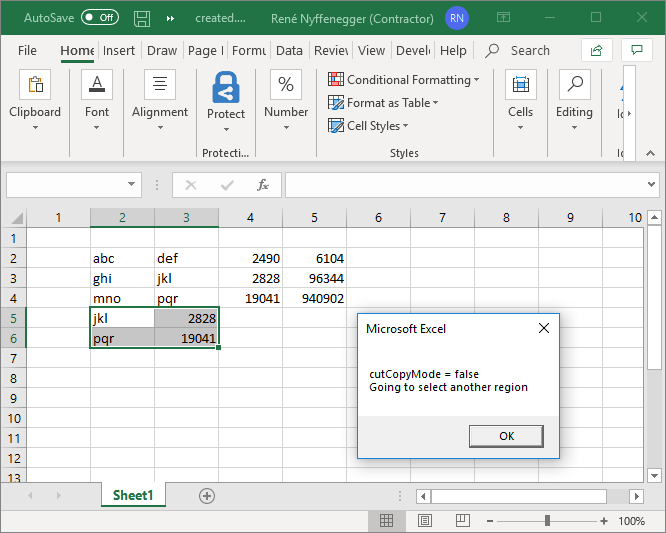Image resolution: width=666 pixels, height=533 pixels.
Task: Select the Sheet1 worksheet tab
Action: (133, 495)
